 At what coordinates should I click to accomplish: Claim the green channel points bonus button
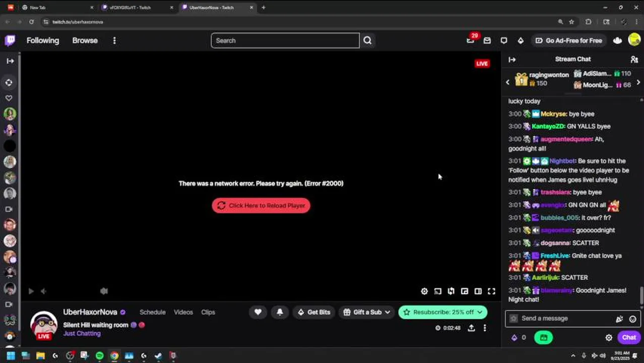543,337
